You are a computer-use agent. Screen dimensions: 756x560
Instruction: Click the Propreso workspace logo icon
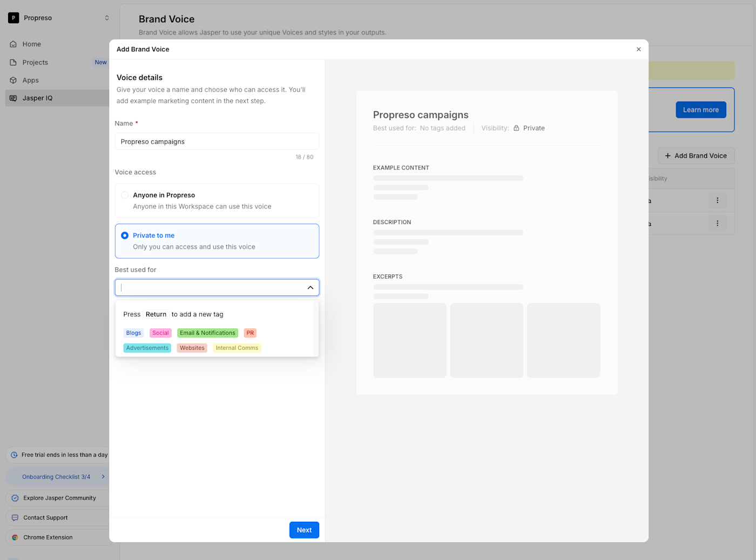click(13, 18)
